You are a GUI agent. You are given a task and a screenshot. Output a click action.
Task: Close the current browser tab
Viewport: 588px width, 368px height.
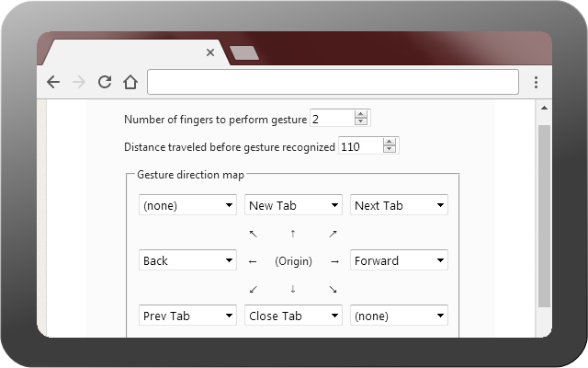click(x=210, y=52)
